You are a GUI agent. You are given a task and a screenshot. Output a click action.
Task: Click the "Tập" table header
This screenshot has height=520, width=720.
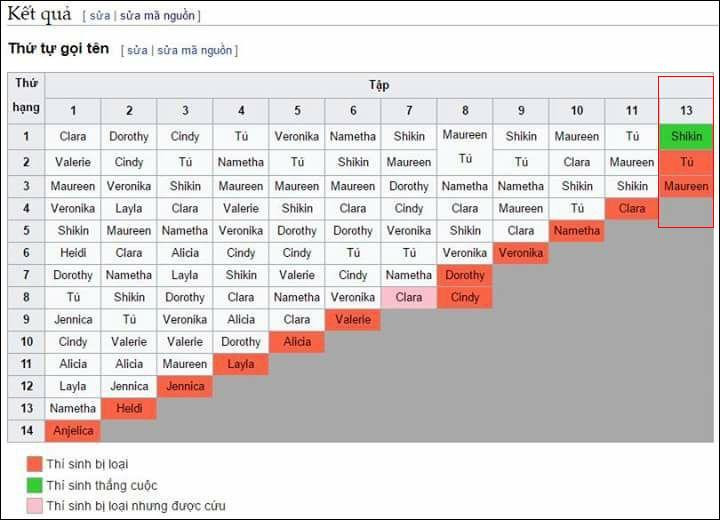tap(379, 85)
